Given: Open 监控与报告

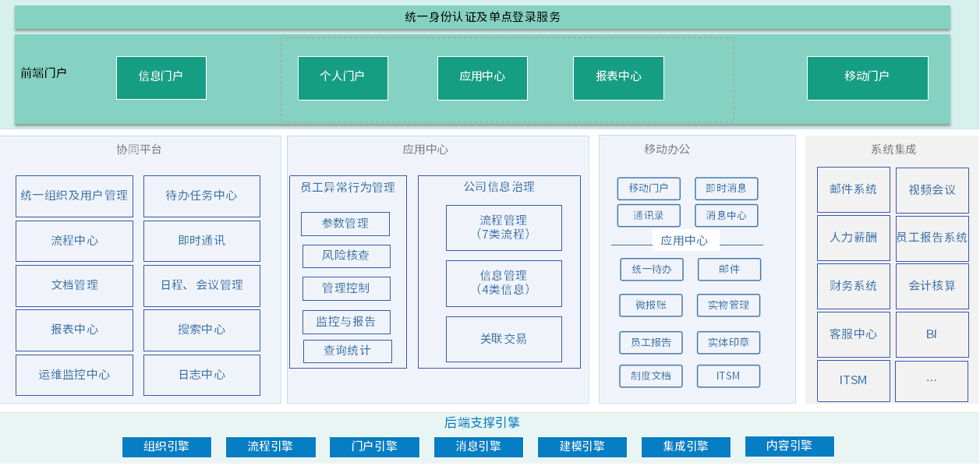Looking at the screenshot, I should (347, 323).
